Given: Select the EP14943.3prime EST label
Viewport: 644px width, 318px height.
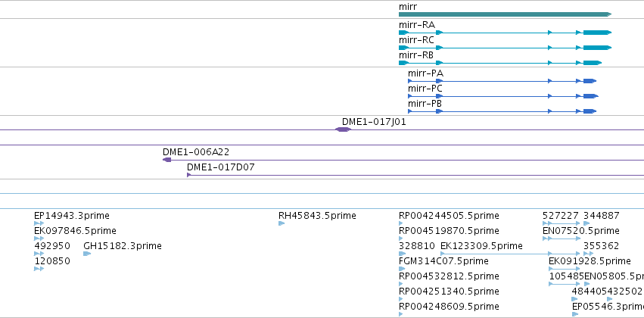Looking at the screenshot, I should pos(72,216).
